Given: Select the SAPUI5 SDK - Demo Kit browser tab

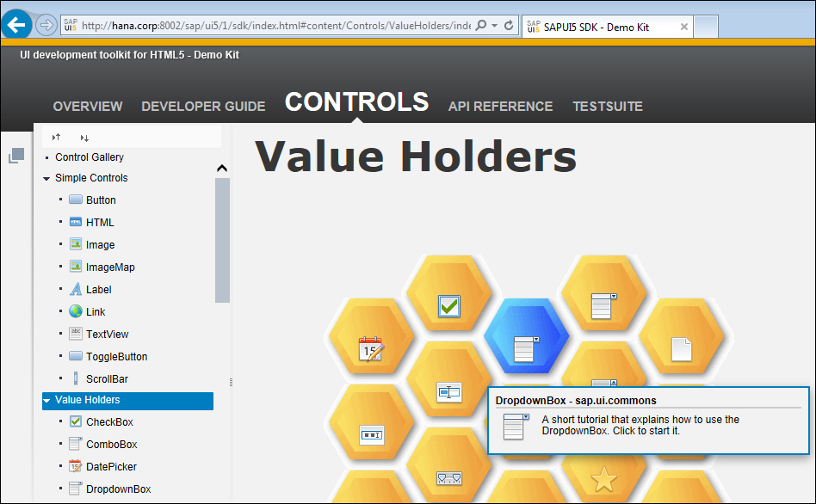Looking at the screenshot, I should click(608, 27).
